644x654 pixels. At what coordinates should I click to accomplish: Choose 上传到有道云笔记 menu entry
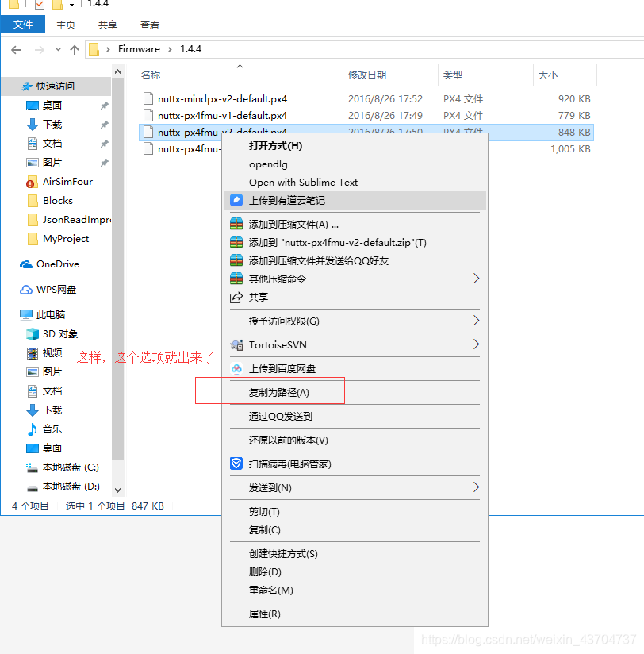click(355, 201)
